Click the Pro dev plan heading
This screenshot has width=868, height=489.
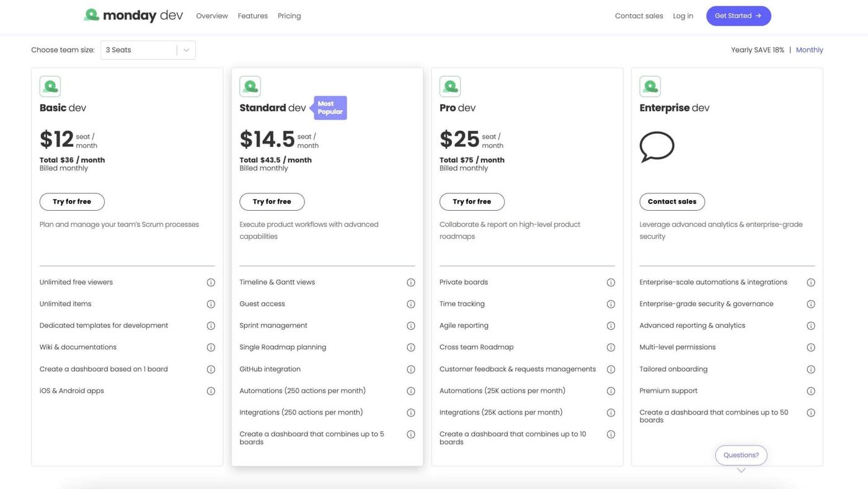tap(458, 108)
